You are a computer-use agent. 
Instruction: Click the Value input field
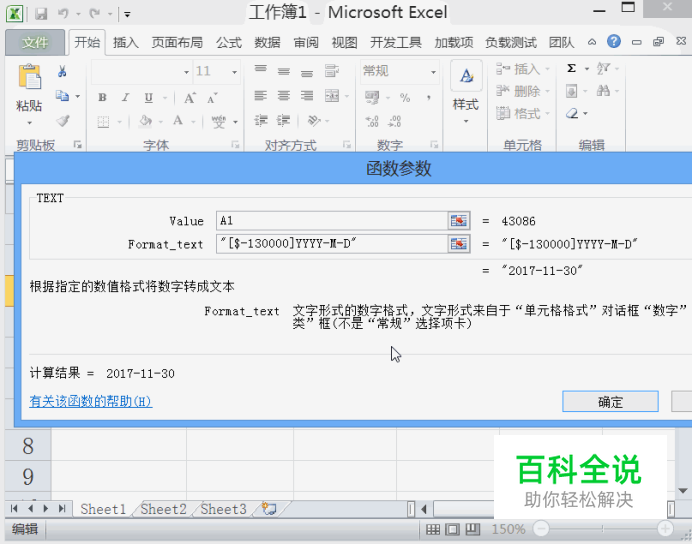[x=332, y=221]
